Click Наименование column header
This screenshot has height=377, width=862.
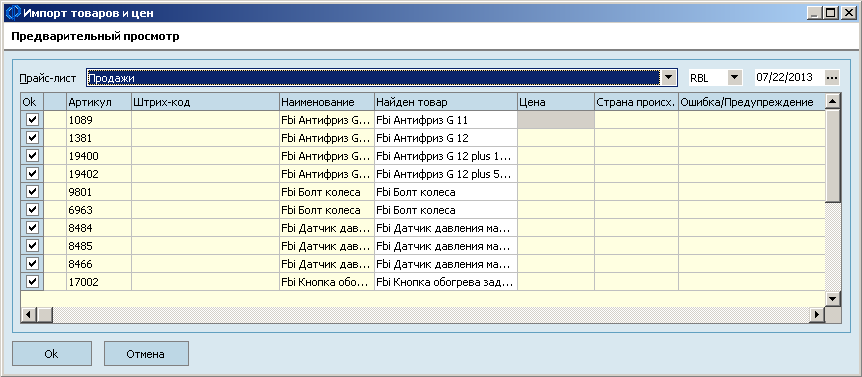[327, 102]
